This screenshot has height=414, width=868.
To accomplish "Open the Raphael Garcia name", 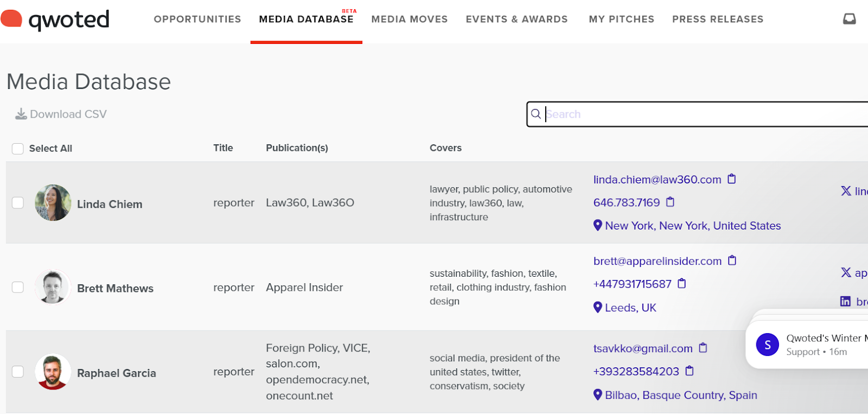I will coord(117,373).
